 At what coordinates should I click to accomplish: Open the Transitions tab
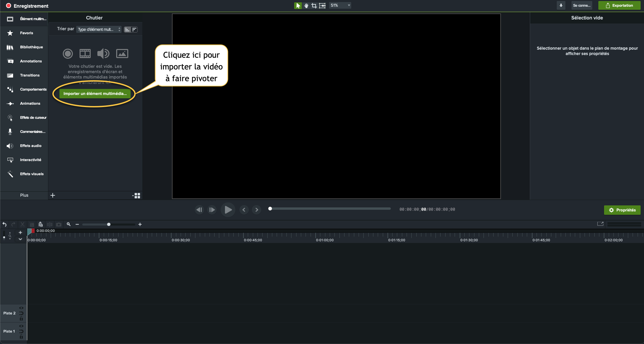[24, 75]
